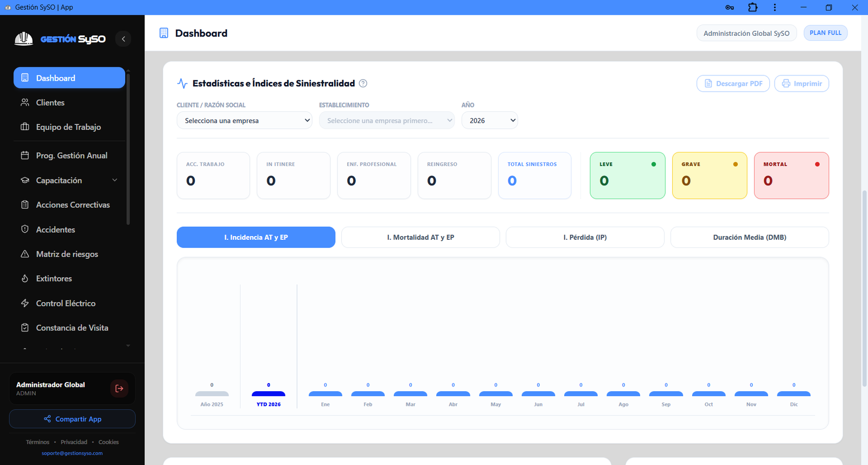
Task: Open the Clientes section
Action: 50,103
